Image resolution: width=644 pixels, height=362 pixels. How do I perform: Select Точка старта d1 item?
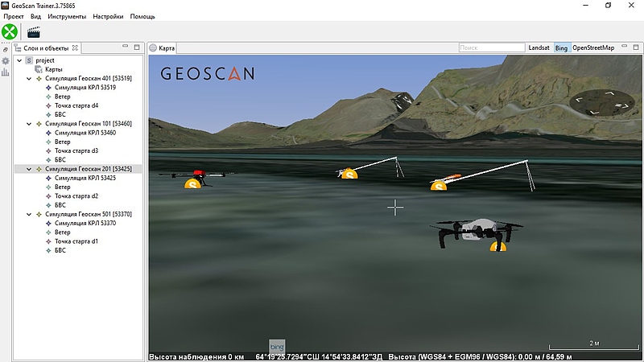[x=76, y=241]
